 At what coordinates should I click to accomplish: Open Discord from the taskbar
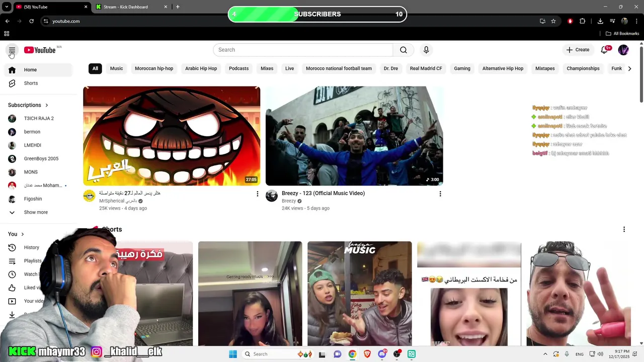click(382, 354)
